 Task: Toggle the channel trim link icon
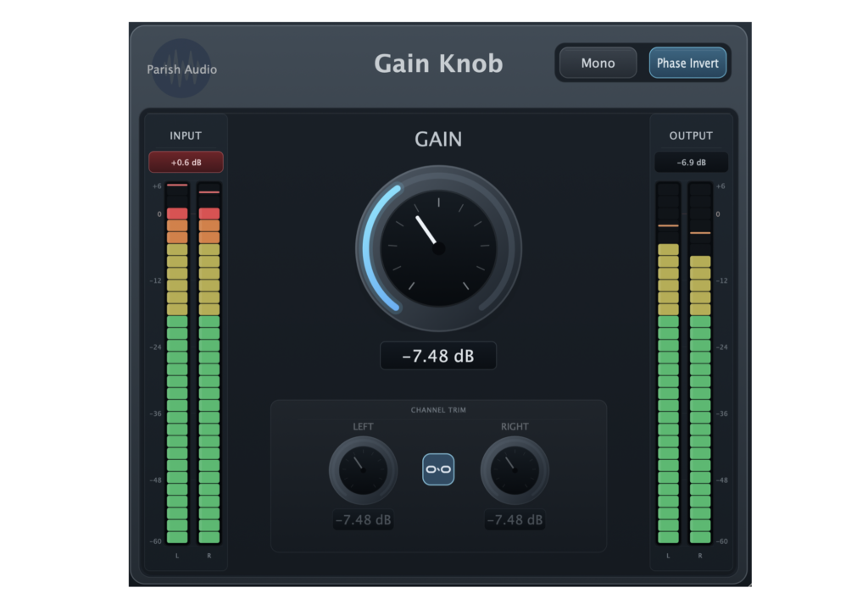coord(438,469)
